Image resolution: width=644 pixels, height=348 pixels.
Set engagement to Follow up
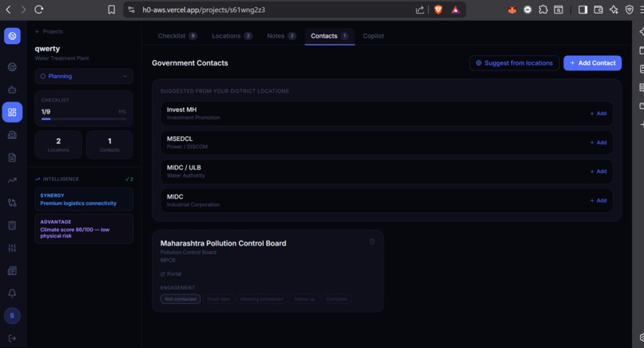coord(304,299)
